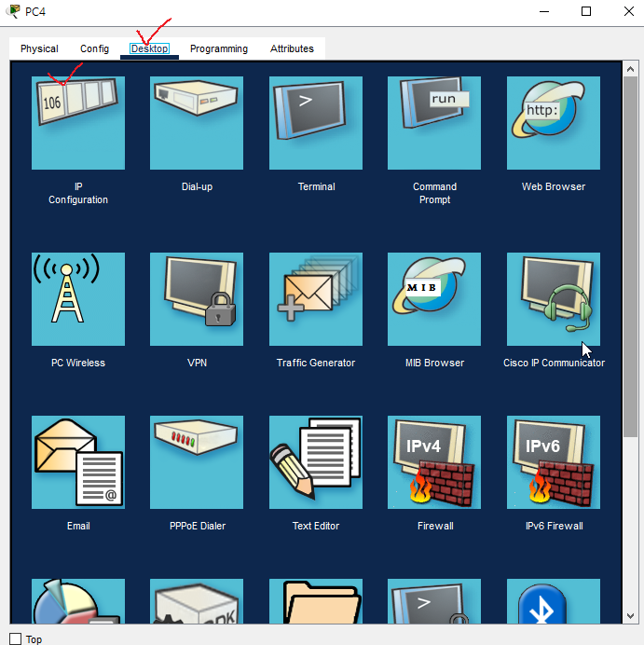Open the IP Configuration app
The width and height of the screenshot is (644, 645).
pos(78,123)
